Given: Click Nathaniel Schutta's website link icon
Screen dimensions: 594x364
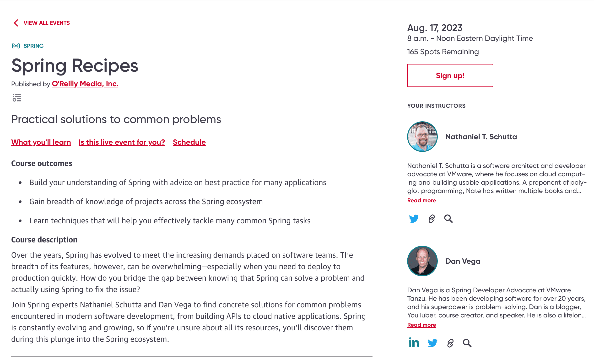Looking at the screenshot, I should click(x=432, y=219).
